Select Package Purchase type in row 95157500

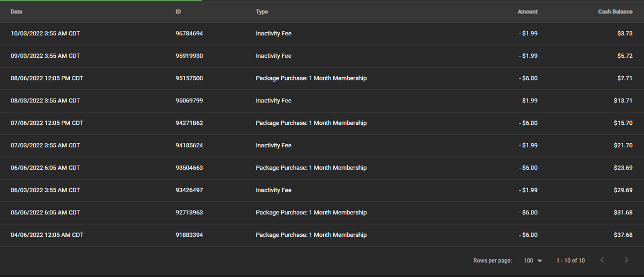311,78
